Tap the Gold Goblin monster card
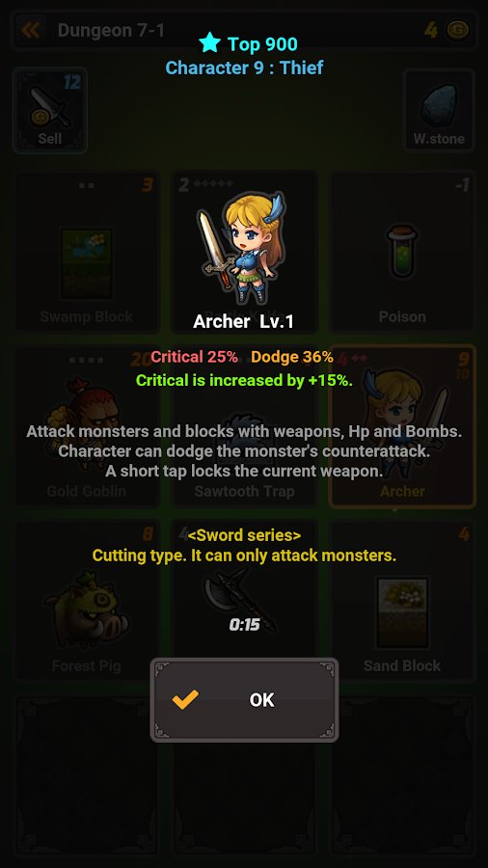 pyautogui.click(x=87, y=425)
